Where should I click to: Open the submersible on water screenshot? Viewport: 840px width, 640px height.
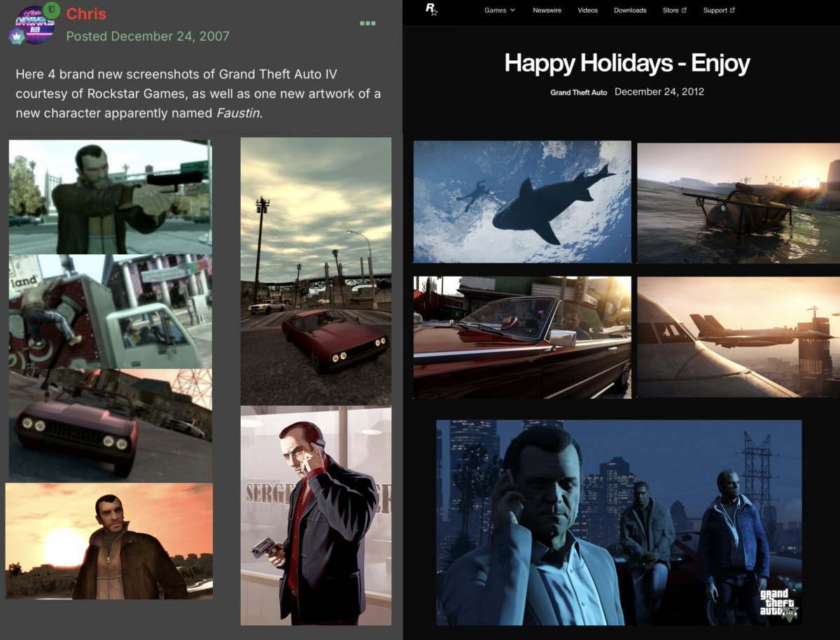(738, 203)
